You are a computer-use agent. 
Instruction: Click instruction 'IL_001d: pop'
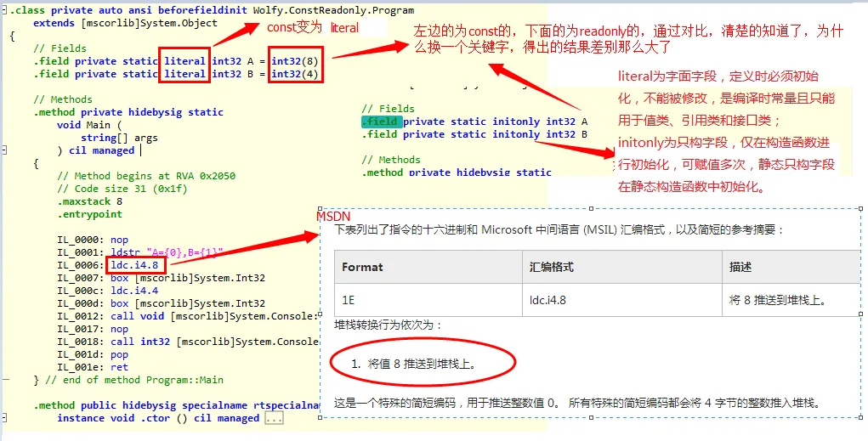93,354
